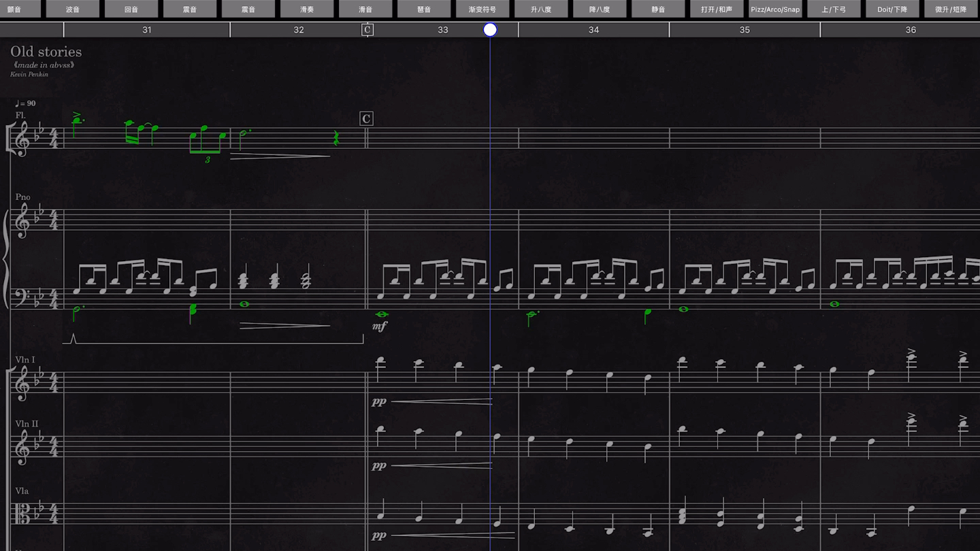Select the made in abyss subtitle

[44, 65]
